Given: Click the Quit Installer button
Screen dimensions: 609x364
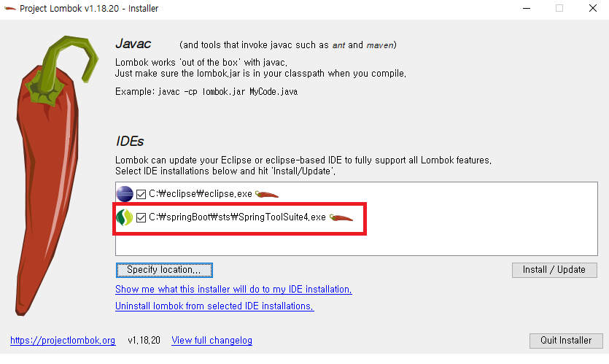Looking at the screenshot, I should click(566, 341).
